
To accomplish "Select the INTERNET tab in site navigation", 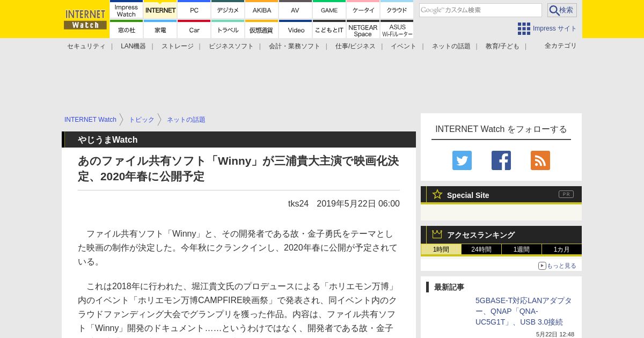I will (x=160, y=10).
